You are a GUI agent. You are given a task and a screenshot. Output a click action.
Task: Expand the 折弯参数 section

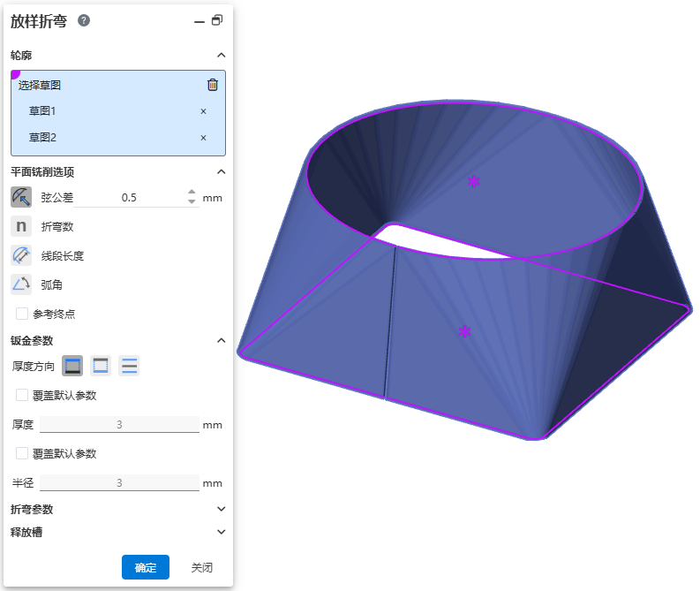(221, 509)
